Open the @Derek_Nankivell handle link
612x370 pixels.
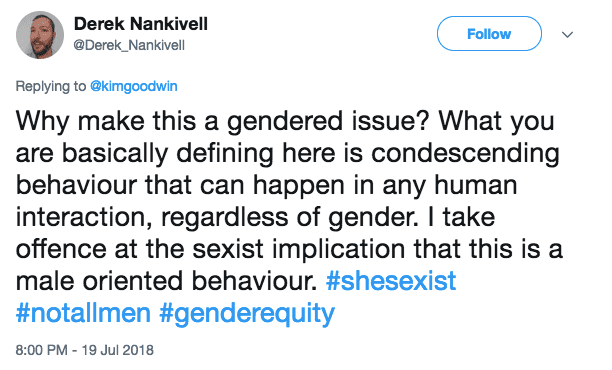pos(129,45)
